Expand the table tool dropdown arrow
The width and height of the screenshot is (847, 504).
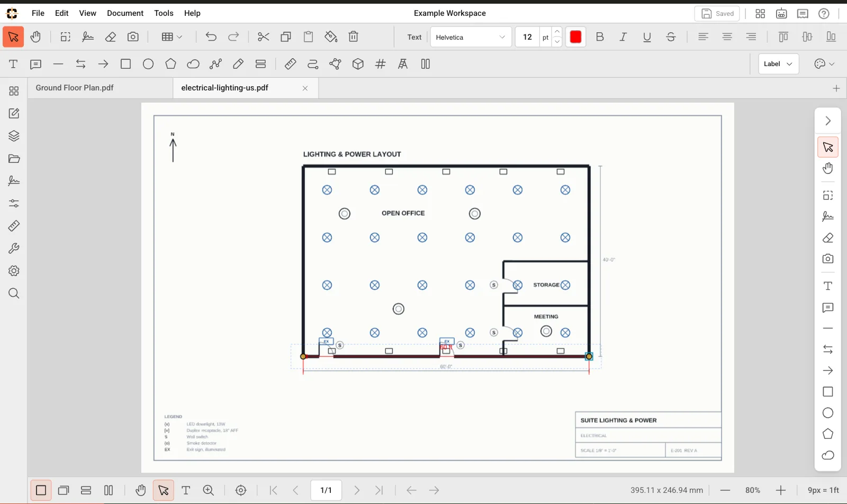coord(180,37)
